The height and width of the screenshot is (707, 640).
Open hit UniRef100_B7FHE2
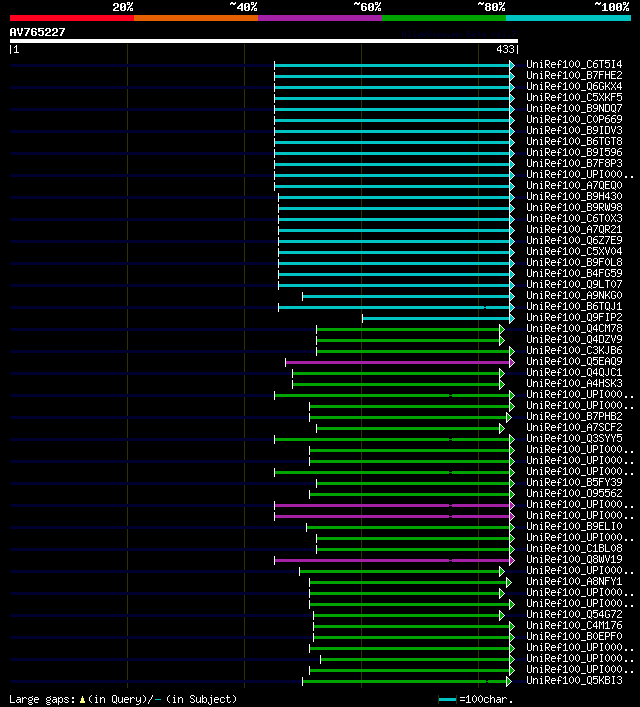[574, 75]
